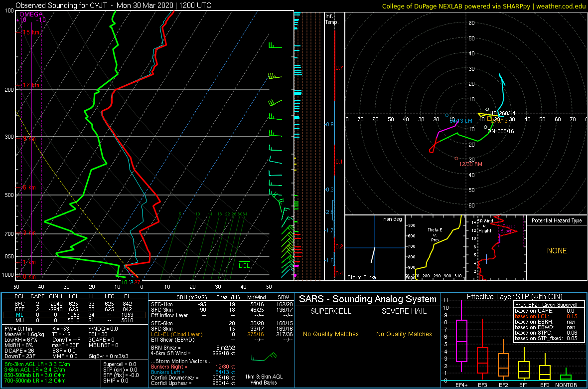This screenshot has height=389, width=588.
Task: Click the College of DuPage NEXLAB credit text
Action: [x=483, y=5]
